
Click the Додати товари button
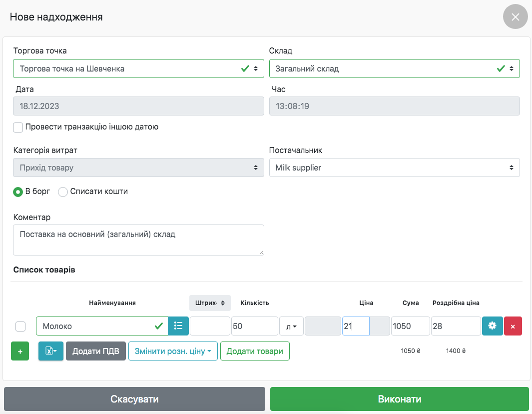255,351
